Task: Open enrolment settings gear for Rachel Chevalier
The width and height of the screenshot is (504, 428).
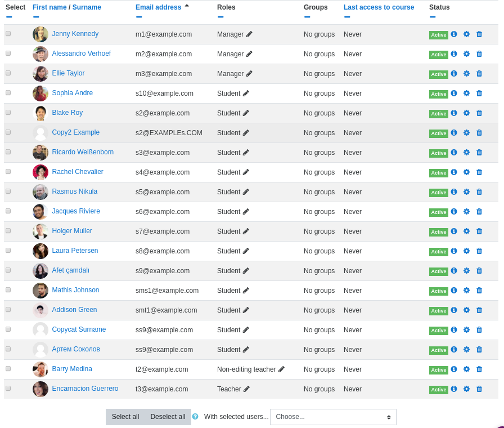Action: point(466,172)
